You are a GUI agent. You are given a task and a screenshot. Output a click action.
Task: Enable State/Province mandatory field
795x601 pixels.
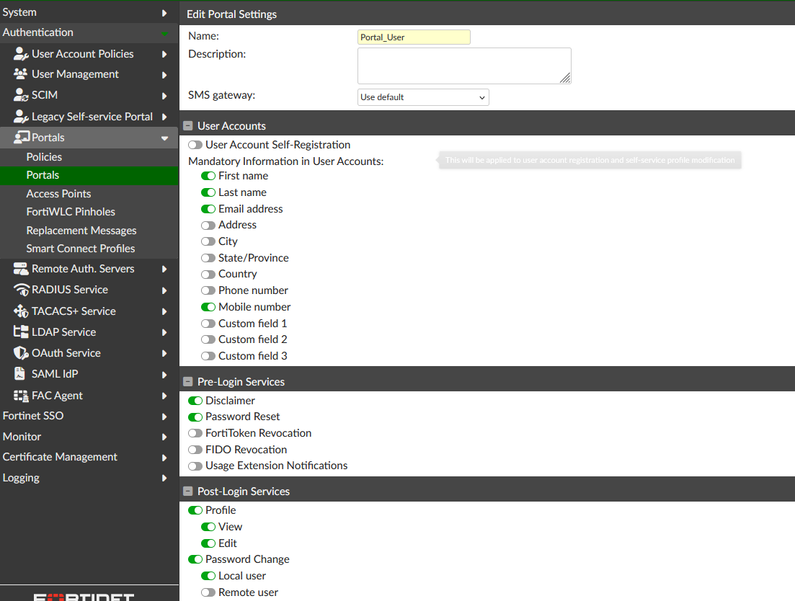[x=208, y=258]
